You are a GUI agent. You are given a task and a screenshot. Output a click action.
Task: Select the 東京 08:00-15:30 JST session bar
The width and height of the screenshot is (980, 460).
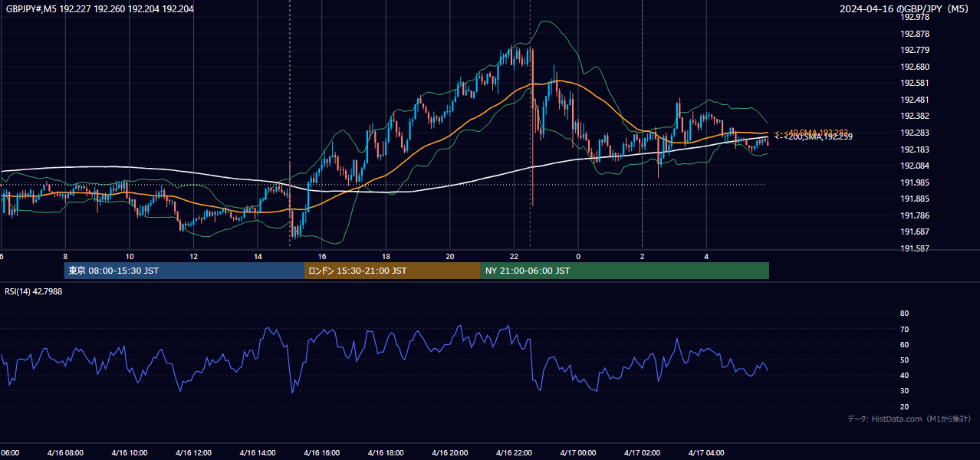point(184,271)
